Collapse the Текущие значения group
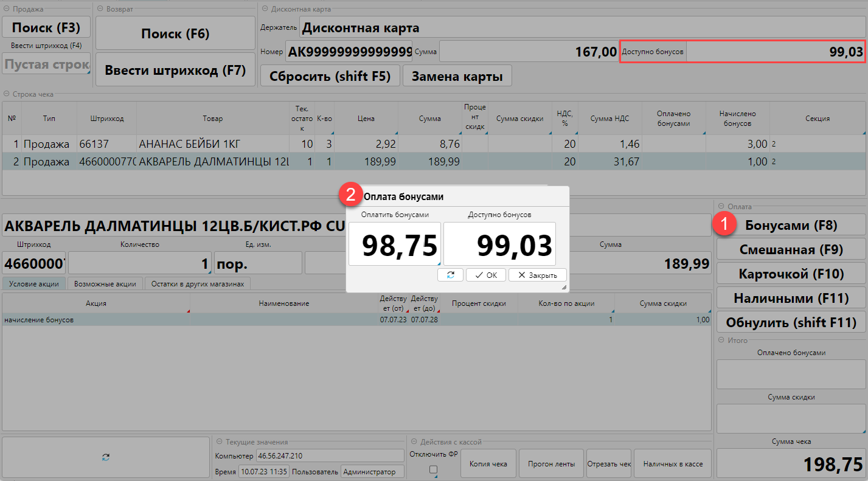 (x=219, y=442)
